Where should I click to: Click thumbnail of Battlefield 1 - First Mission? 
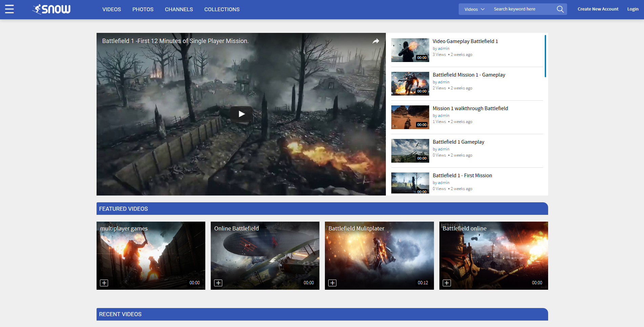click(410, 183)
